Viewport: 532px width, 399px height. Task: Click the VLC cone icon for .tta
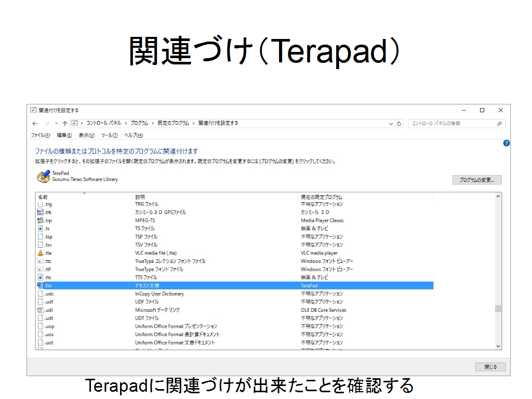(x=41, y=253)
